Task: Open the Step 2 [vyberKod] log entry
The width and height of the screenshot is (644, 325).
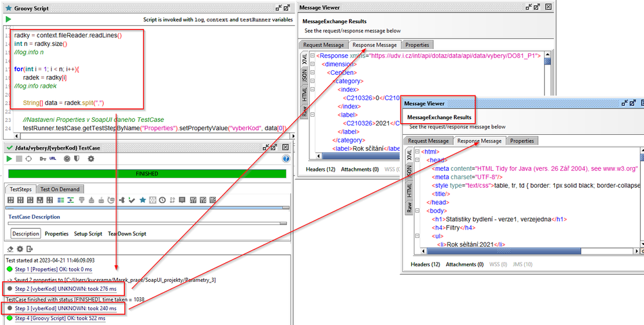Action: coord(65,289)
